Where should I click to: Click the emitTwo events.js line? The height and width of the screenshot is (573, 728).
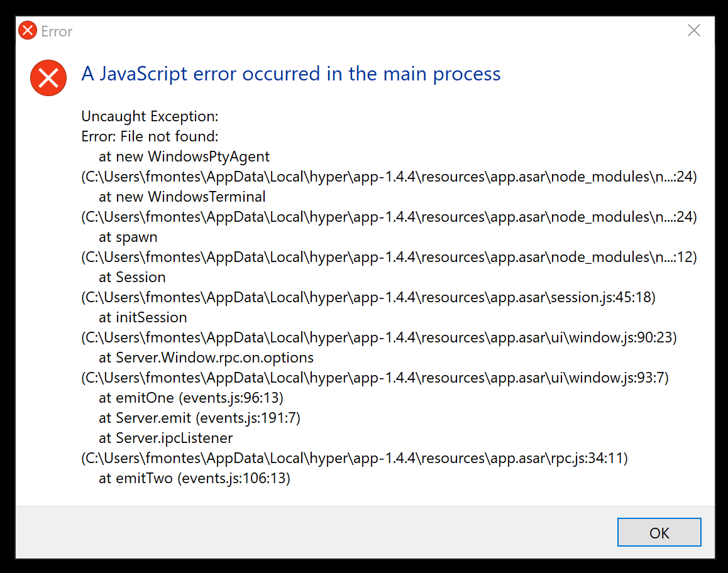[194, 478]
